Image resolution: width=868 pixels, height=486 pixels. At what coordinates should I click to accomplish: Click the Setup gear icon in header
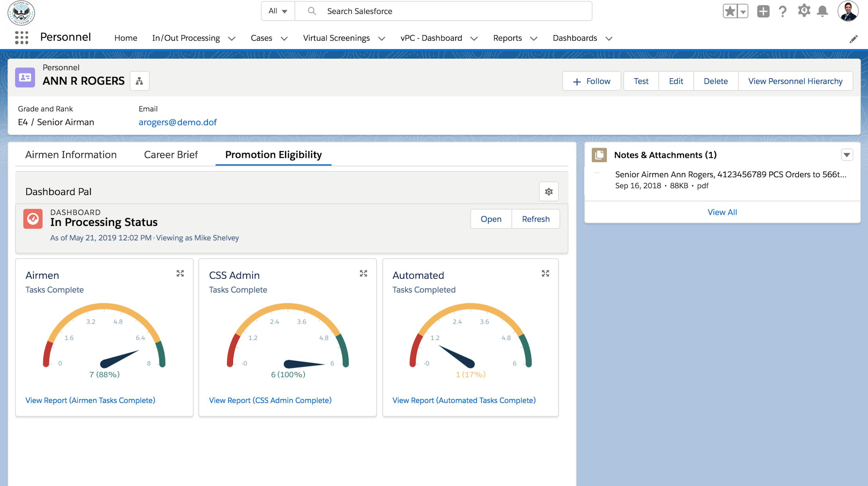tap(804, 11)
